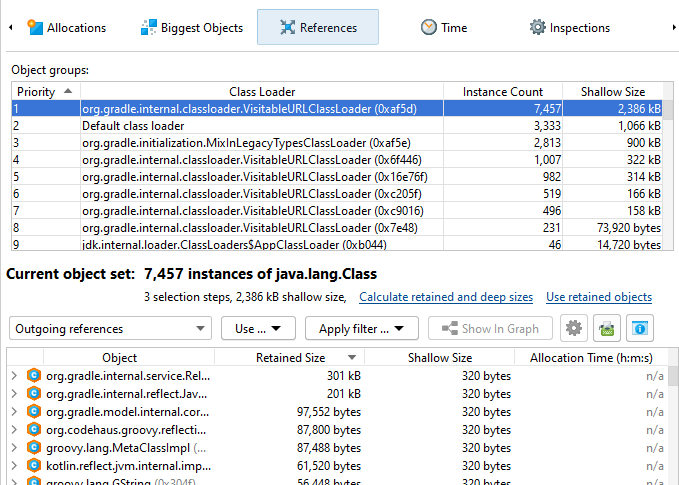679x485 pixels.
Task: Open the Biggest Objects tab
Action: pos(192,27)
